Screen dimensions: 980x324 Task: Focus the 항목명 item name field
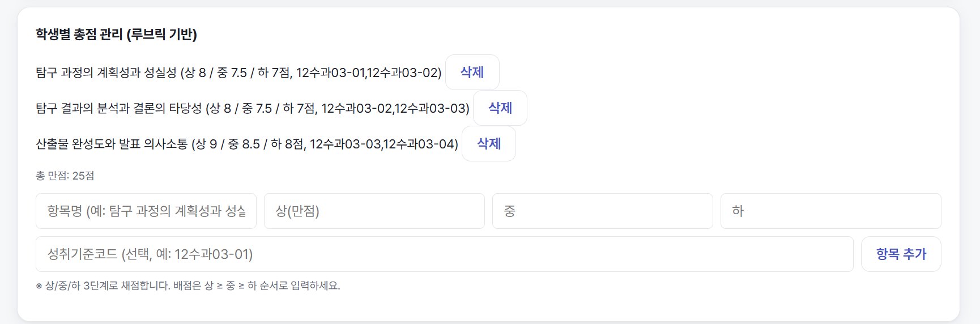[146, 211]
